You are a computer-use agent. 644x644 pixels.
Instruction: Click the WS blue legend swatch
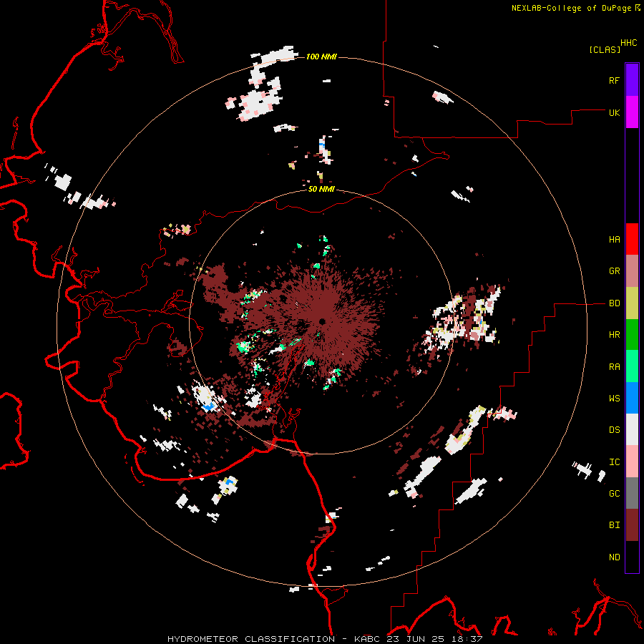[x=632, y=398]
